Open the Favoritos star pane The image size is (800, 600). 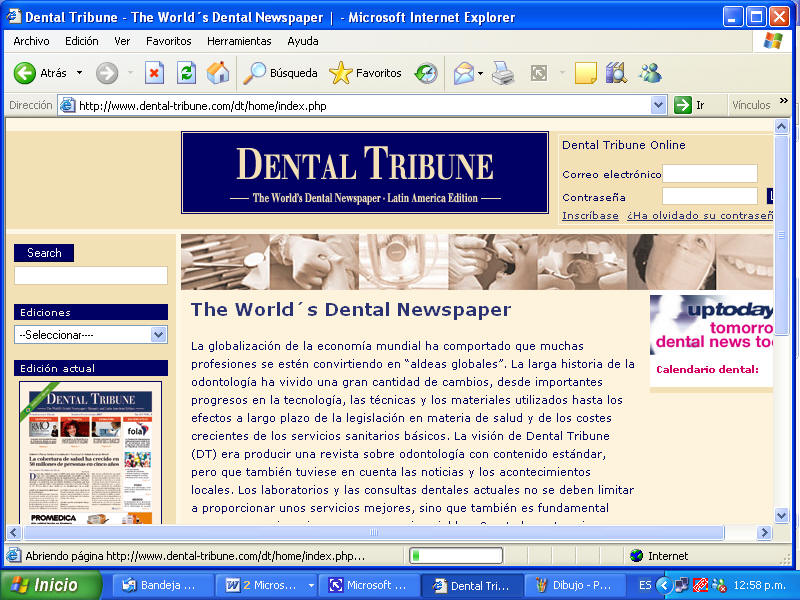pyautogui.click(x=365, y=73)
